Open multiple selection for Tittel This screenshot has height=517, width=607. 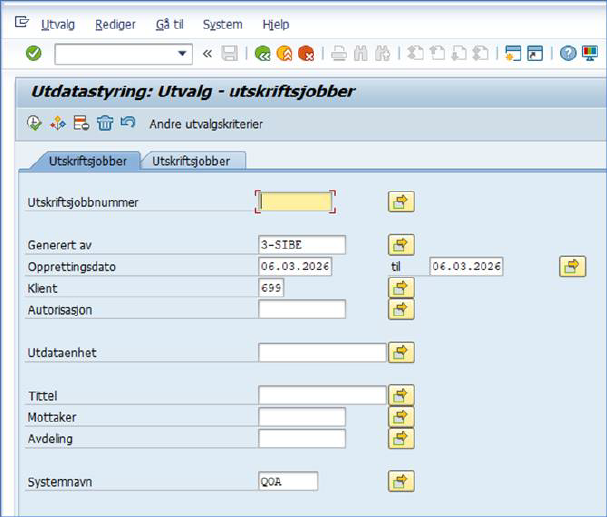pos(401,395)
